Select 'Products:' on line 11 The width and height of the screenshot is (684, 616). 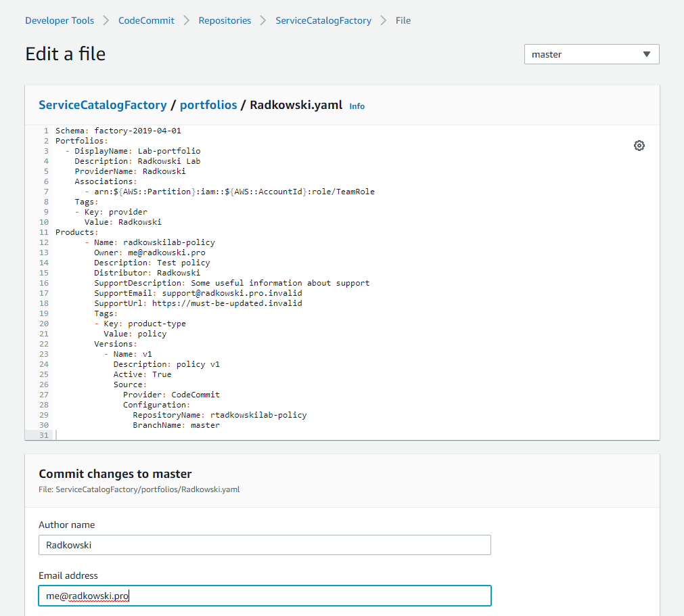(76, 232)
